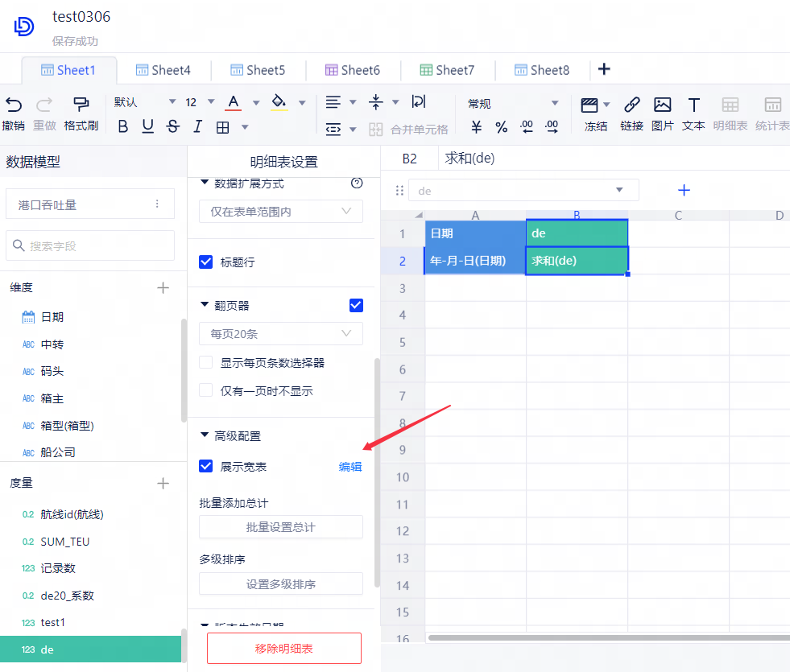Switch to the Sheet7 tab
This screenshot has height=672, width=790.
click(x=447, y=70)
